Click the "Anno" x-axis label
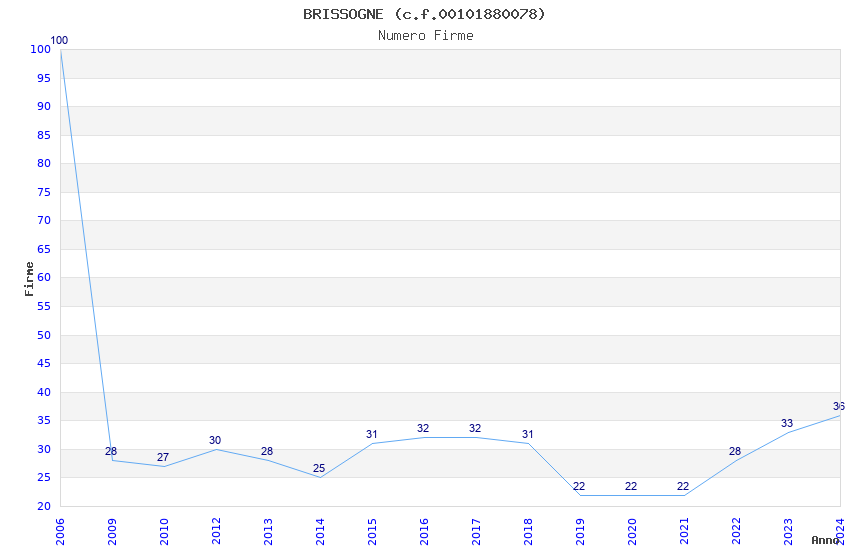Viewport: 850px width, 550px height. pos(825,540)
